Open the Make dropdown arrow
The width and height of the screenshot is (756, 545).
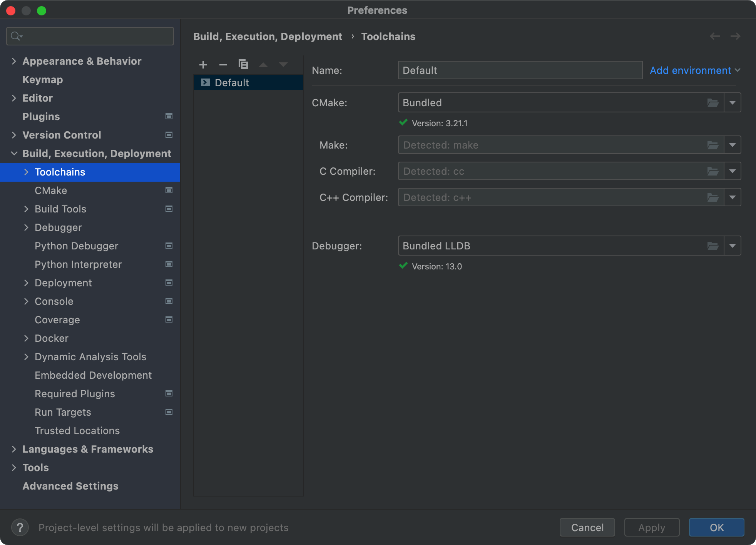point(733,145)
